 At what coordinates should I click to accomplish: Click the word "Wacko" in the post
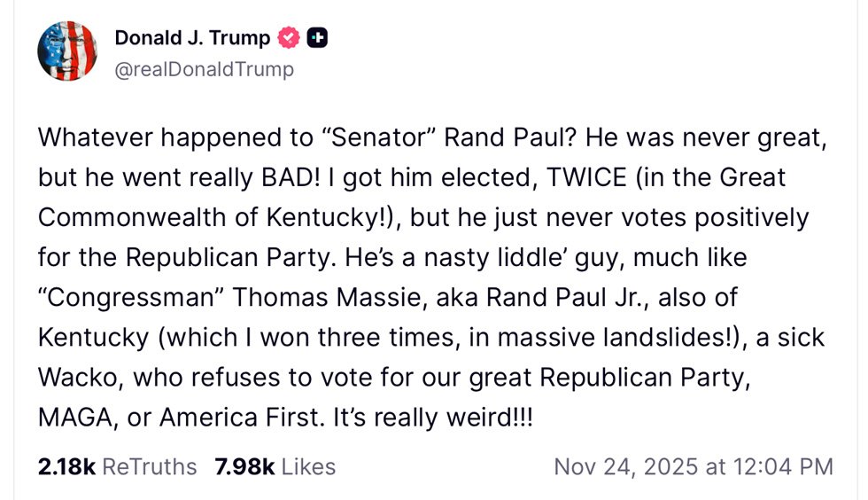80,379
